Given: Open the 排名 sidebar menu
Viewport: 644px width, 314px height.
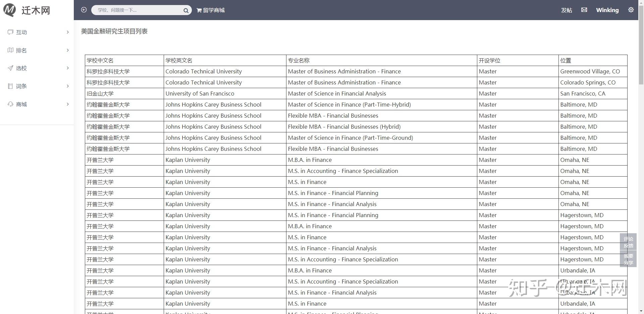Looking at the screenshot, I should coord(37,50).
